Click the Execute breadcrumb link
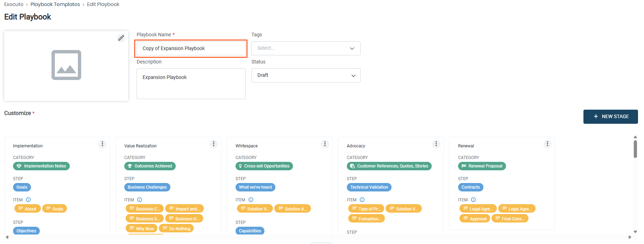Viewport: 644px width, 244px height. click(x=14, y=4)
